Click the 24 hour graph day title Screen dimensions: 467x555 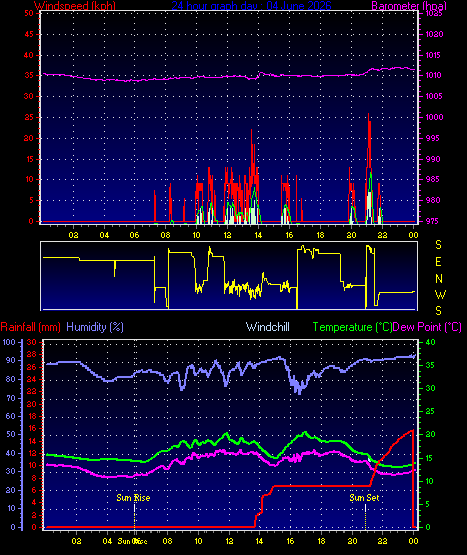pos(251,5)
